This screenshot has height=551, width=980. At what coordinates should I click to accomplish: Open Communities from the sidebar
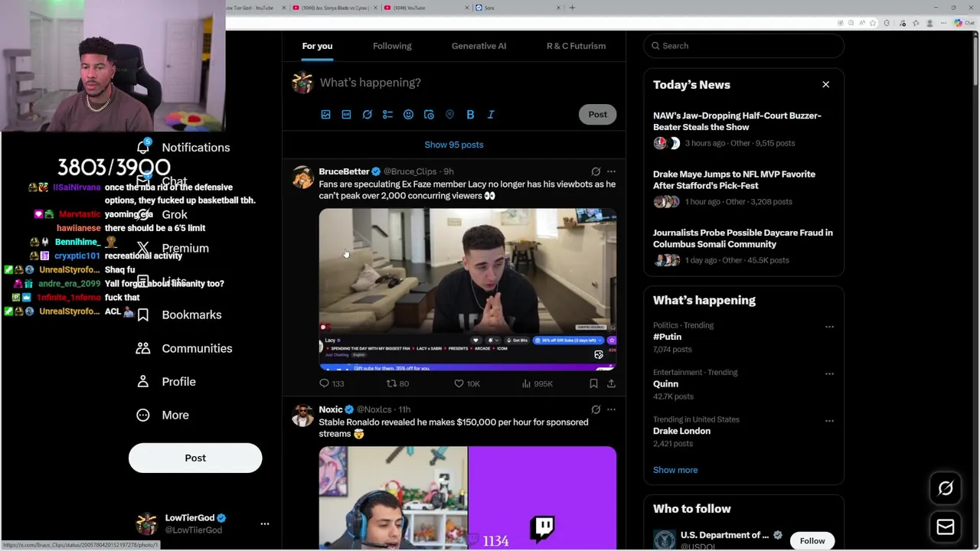(x=184, y=348)
